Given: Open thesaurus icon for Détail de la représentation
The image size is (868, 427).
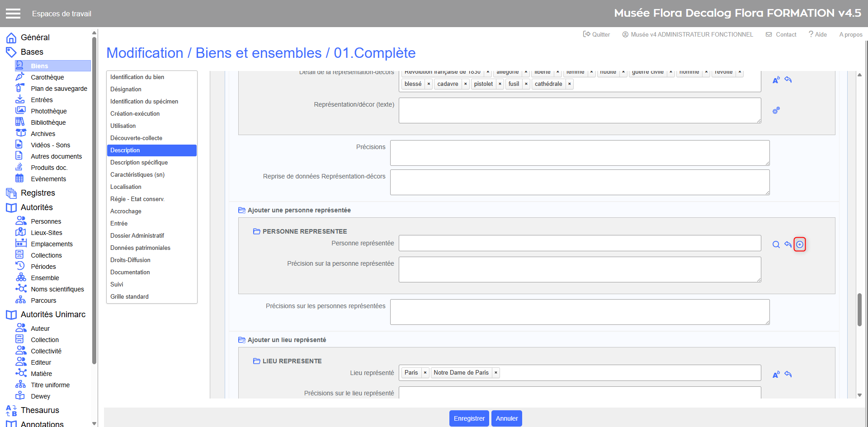Looking at the screenshot, I should pos(776,80).
